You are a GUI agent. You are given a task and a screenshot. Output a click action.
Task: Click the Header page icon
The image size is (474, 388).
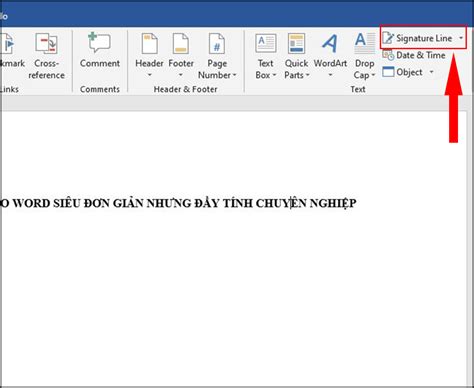pyautogui.click(x=149, y=43)
